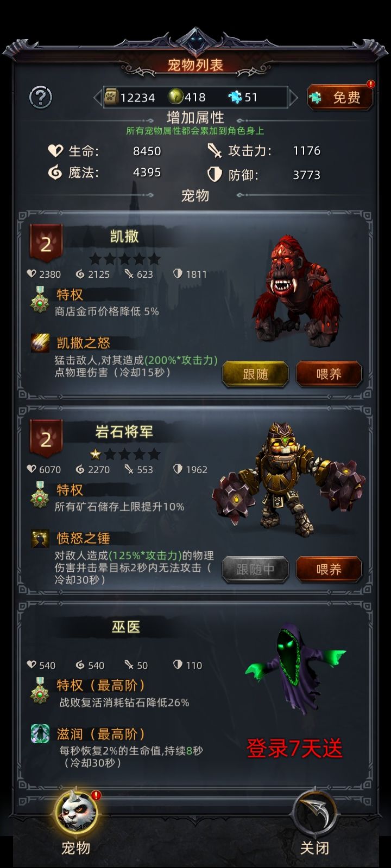The width and height of the screenshot is (391, 868).
Task: Click the 滋润 healing skill icon
Action: pos(40,733)
